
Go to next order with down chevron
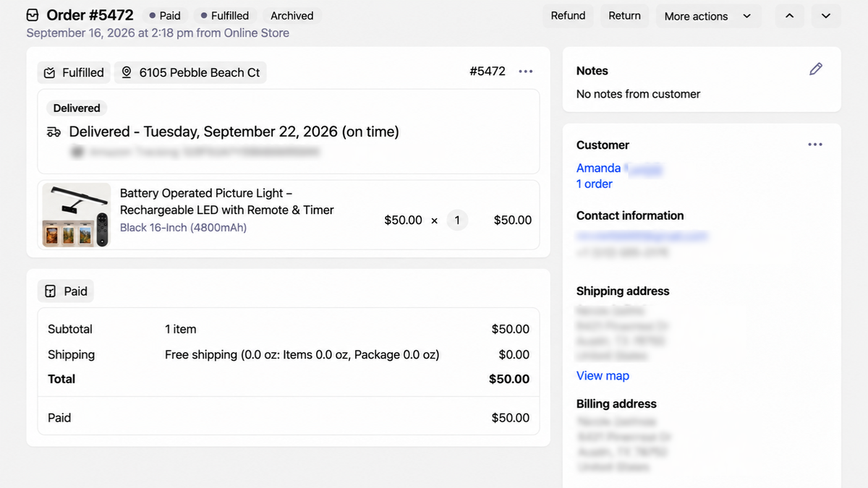[x=826, y=16]
